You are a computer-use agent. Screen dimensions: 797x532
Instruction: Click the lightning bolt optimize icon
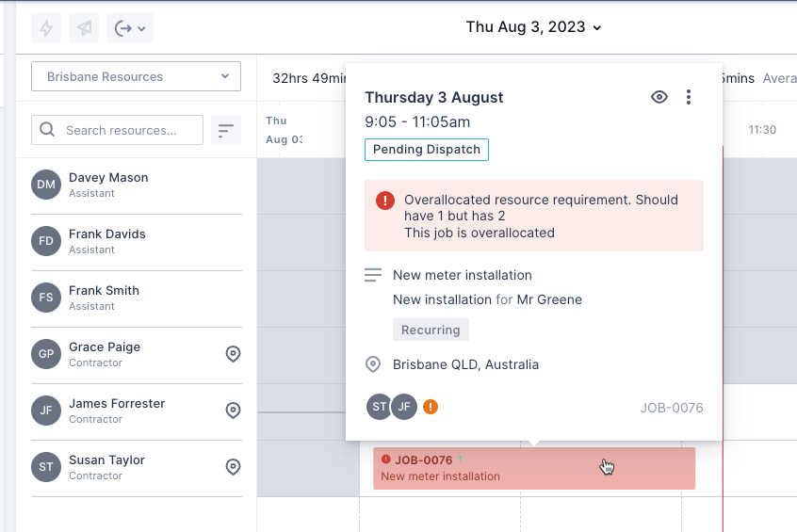pyautogui.click(x=47, y=28)
